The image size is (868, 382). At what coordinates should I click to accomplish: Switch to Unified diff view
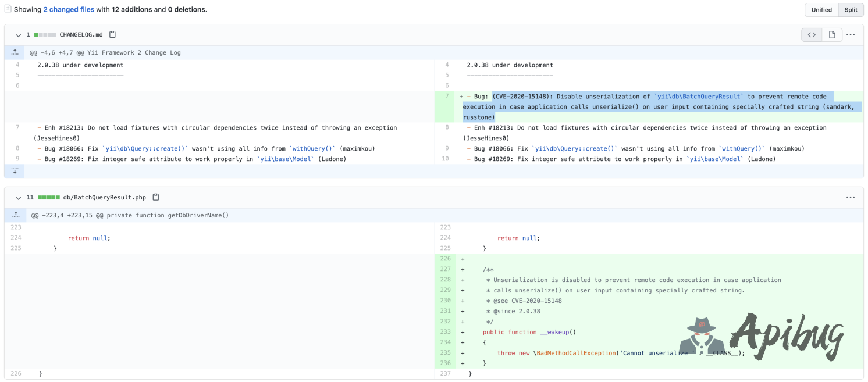tap(821, 10)
